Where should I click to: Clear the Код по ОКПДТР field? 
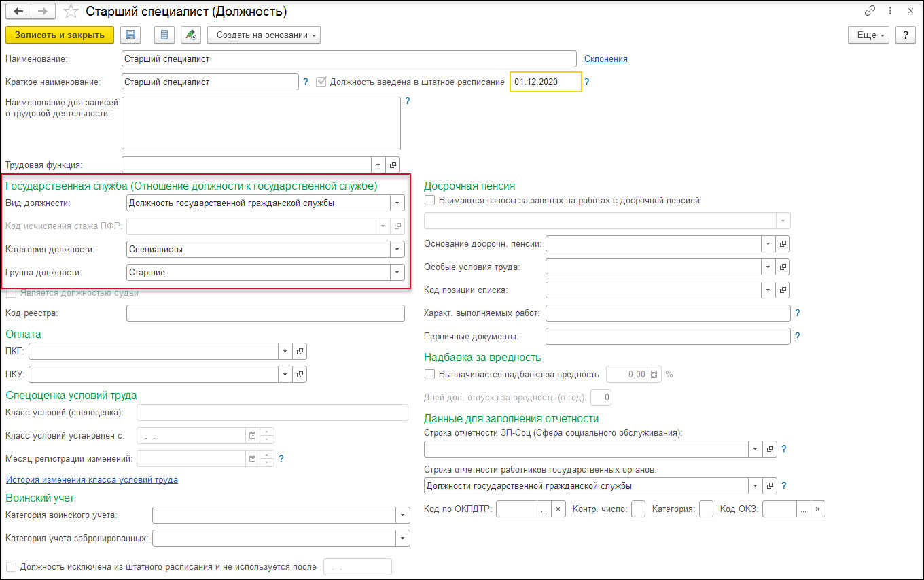point(558,509)
